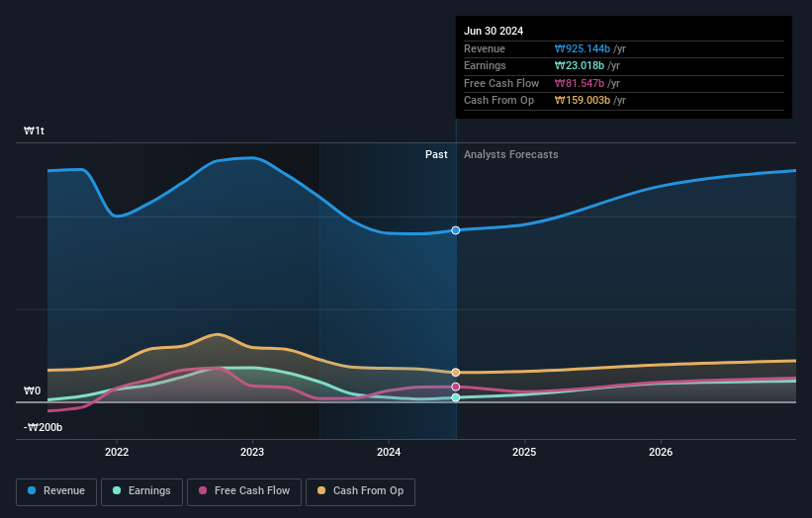This screenshot has height=518, width=812.
Task: Click the 2022 x-axis label
Action: click(x=117, y=452)
